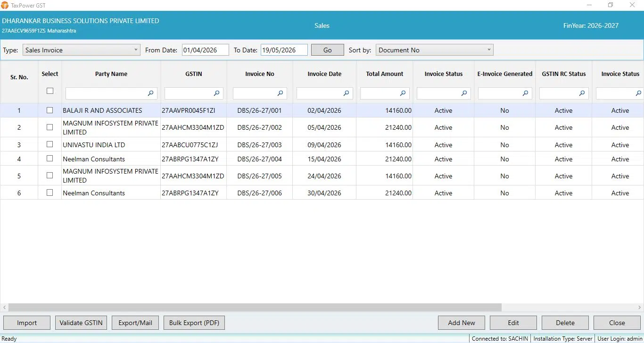Click the Delete button

(x=565, y=323)
